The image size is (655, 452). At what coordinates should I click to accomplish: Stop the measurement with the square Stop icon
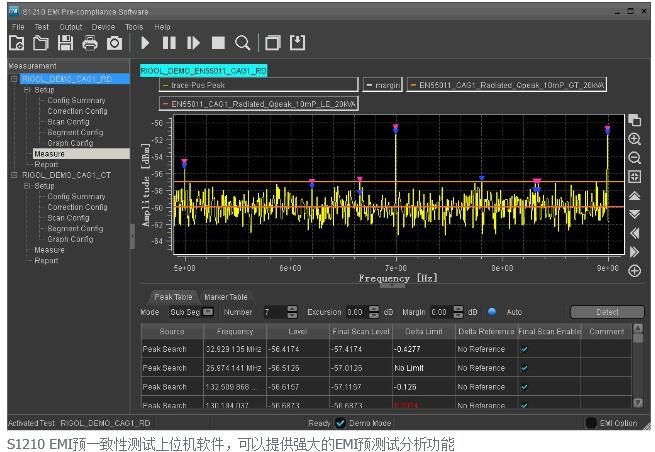(218, 43)
